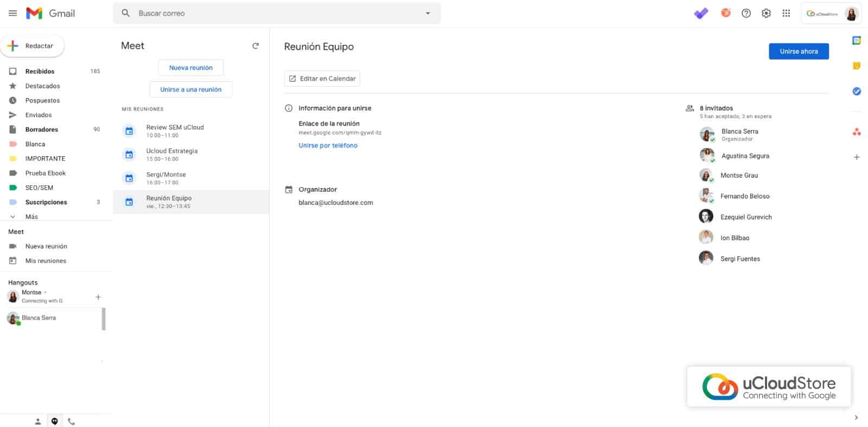868x427 pixels.
Task: Click the Gmail logo
Action: point(50,13)
